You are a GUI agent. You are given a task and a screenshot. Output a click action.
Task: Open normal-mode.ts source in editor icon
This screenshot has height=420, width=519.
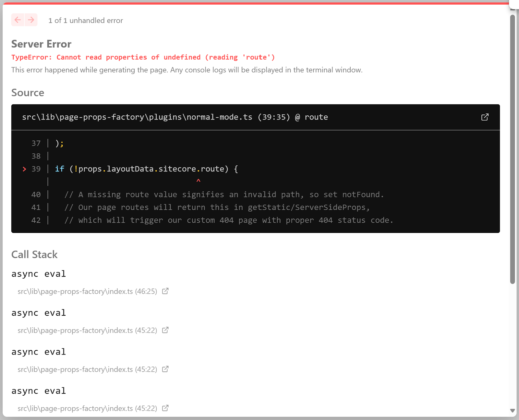485,117
